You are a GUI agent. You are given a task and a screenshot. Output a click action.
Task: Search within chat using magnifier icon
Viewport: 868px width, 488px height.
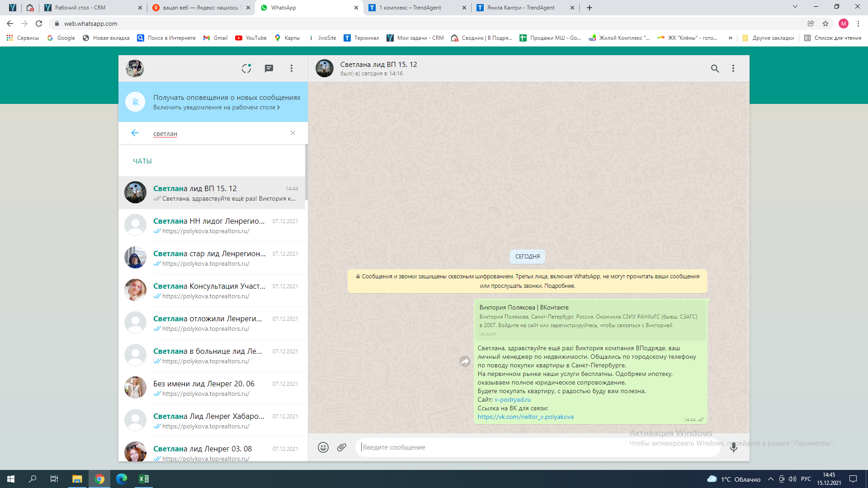pos(715,68)
